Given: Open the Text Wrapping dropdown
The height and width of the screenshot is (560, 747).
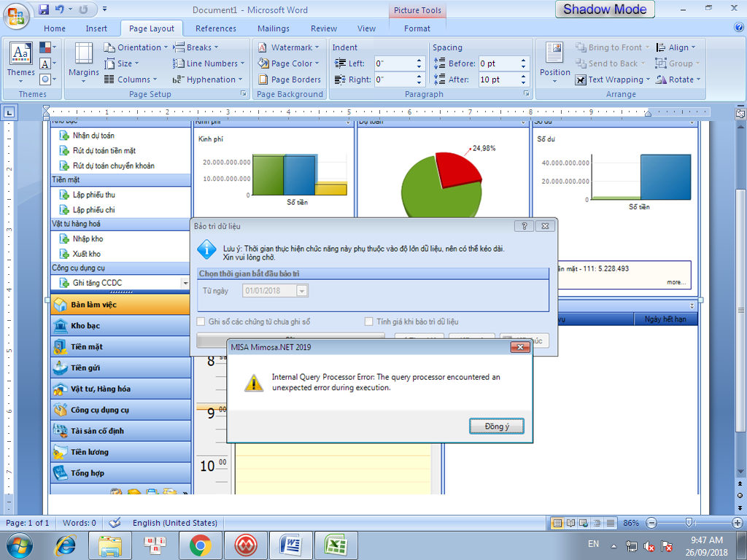Looking at the screenshot, I should click(613, 79).
